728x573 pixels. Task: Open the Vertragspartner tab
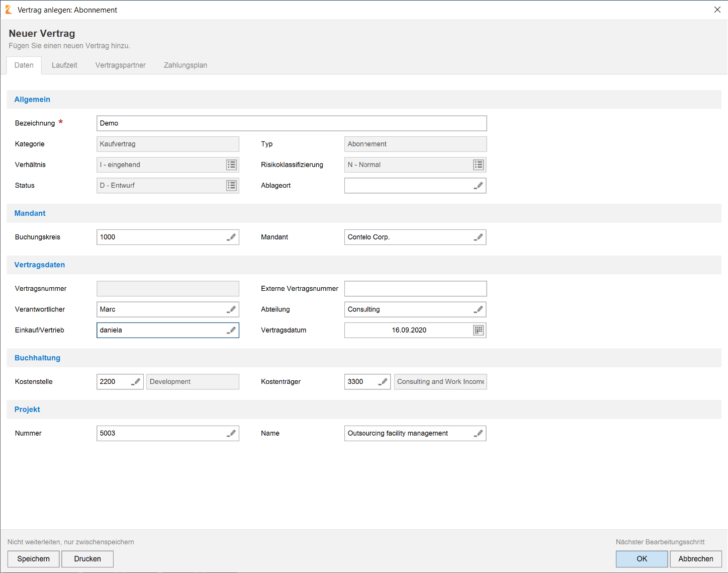[121, 65]
